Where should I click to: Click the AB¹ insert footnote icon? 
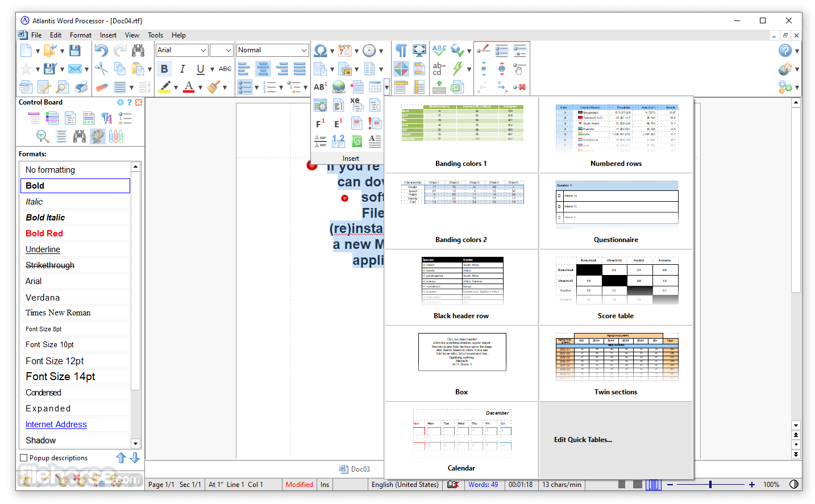(321, 87)
